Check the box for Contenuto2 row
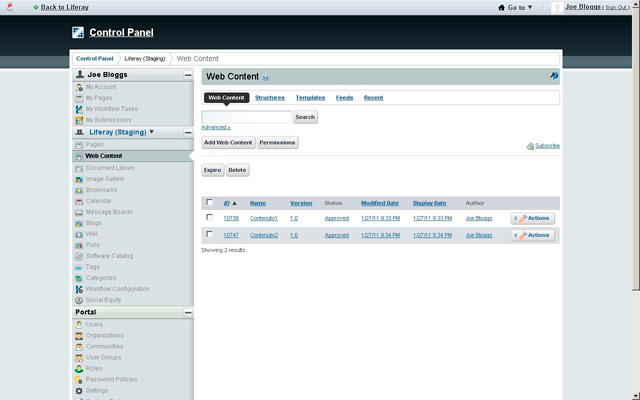The width and height of the screenshot is (640, 400). (x=209, y=234)
